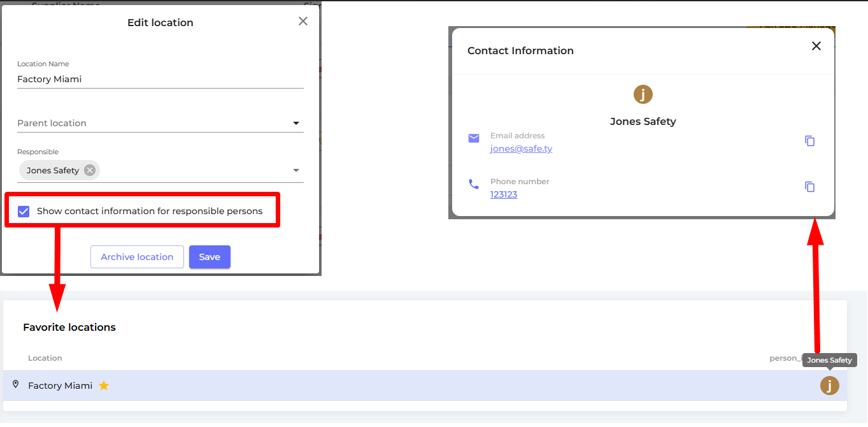
Task: Expand the Parent location dropdown
Action: coord(296,124)
